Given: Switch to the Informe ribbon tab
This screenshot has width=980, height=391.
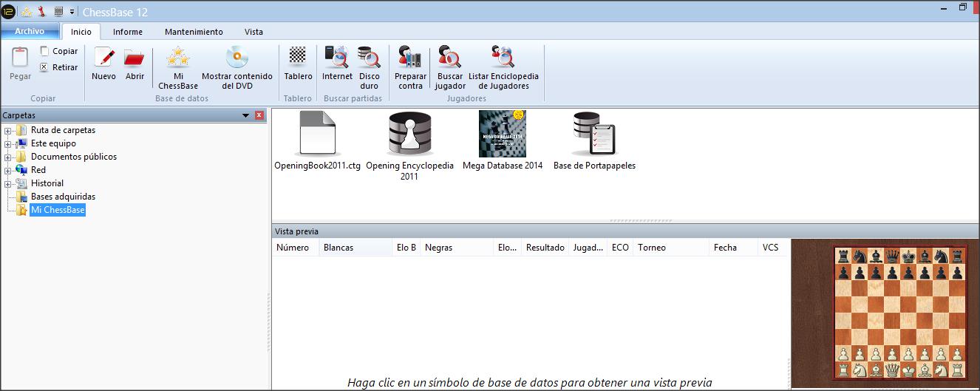Looking at the screenshot, I should click(128, 32).
